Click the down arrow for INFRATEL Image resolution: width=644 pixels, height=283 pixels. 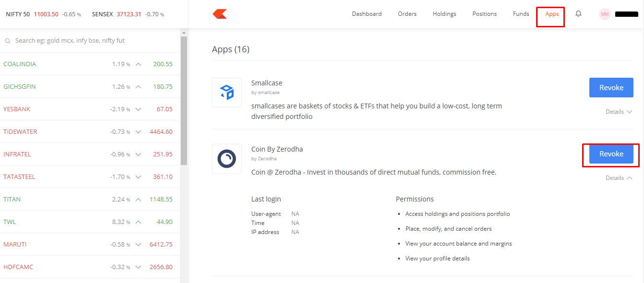[139, 154]
